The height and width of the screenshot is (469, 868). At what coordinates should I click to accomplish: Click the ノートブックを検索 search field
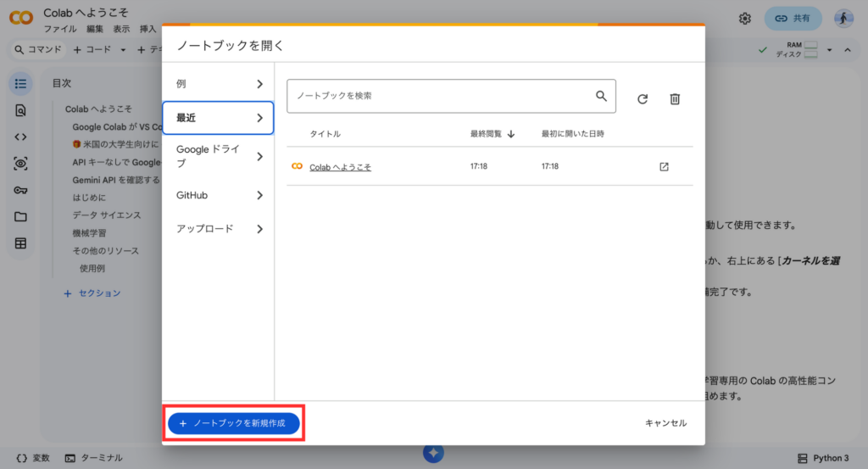[x=451, y=97]
